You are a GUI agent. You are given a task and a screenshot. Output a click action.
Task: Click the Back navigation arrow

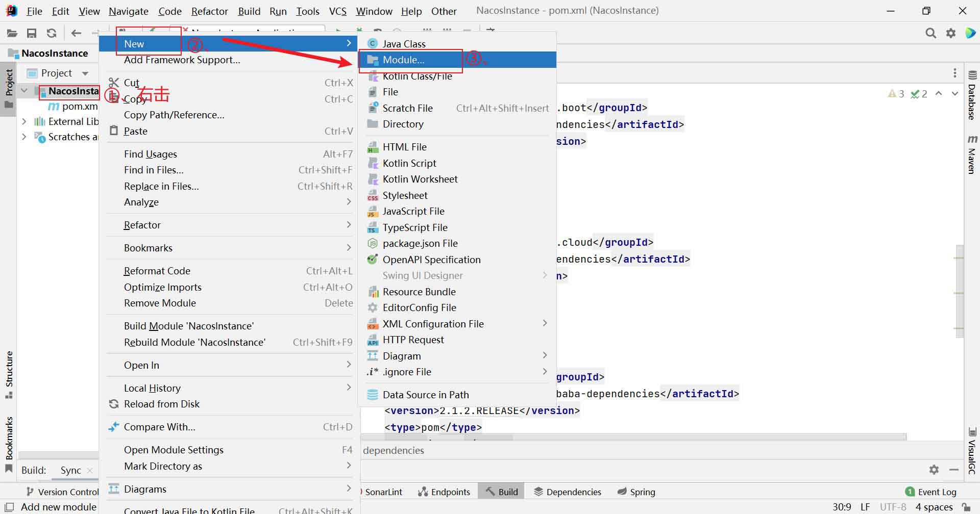click(76, 33)
